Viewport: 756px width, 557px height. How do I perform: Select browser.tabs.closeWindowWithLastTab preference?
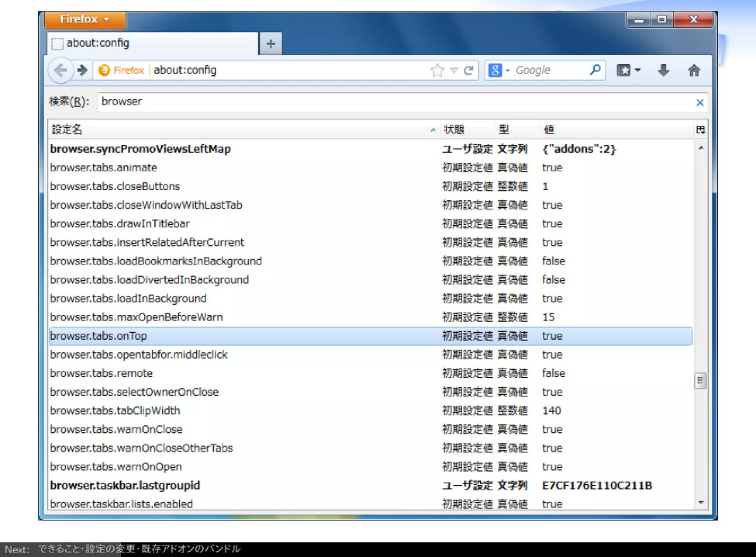(x=371, y=205)
